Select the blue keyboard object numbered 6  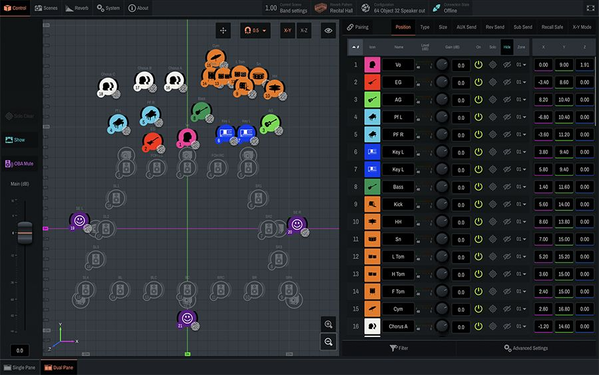[x=225, y=133]
